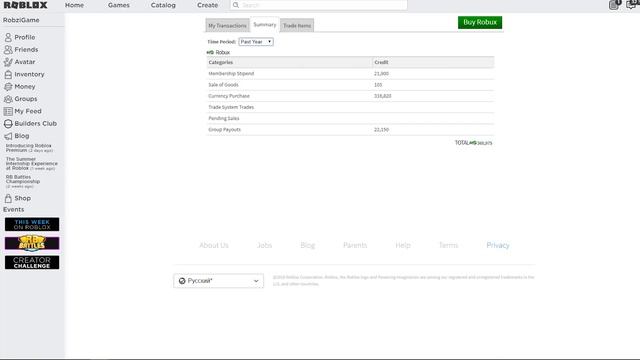Click the search input field
Screen dimensions: 640x360
pos(318,5)
